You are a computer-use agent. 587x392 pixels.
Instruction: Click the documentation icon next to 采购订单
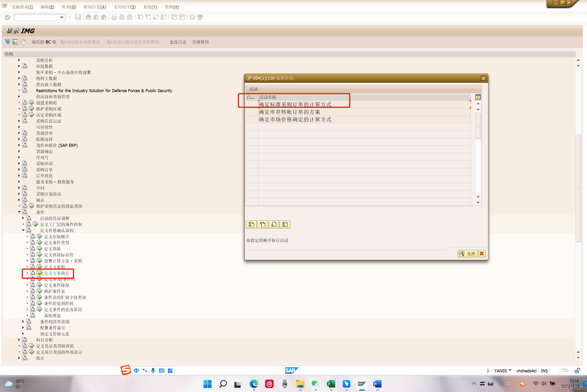25,170
